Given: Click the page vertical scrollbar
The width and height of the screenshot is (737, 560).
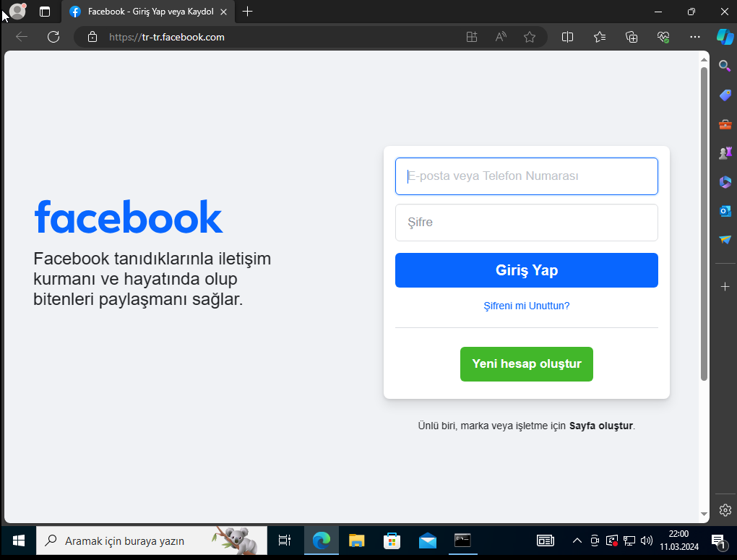Looking at the screenshot, I should 704,224.
